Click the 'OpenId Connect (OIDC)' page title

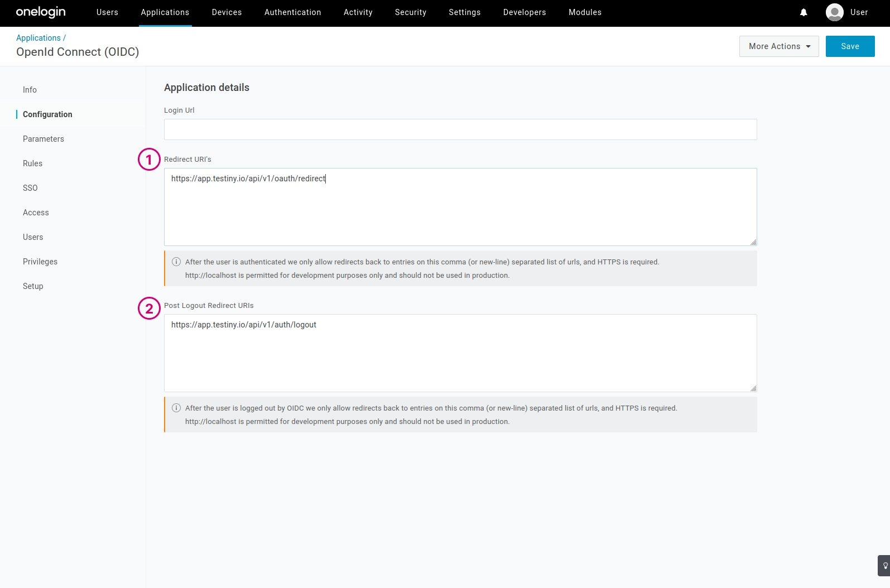[x=78, y=52]
